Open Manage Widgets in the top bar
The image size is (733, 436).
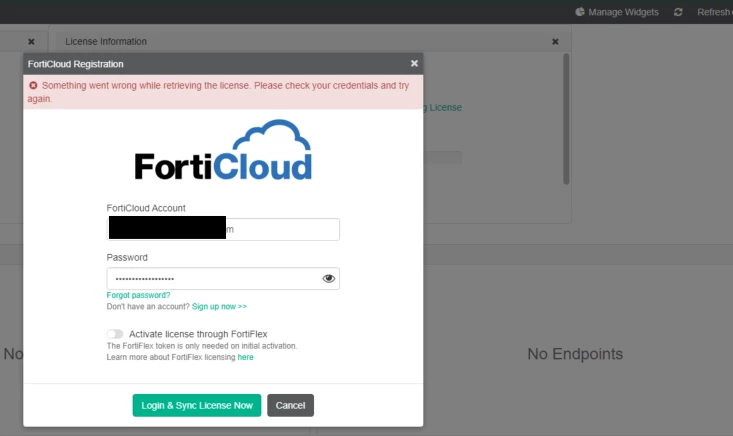click(617, 12)
